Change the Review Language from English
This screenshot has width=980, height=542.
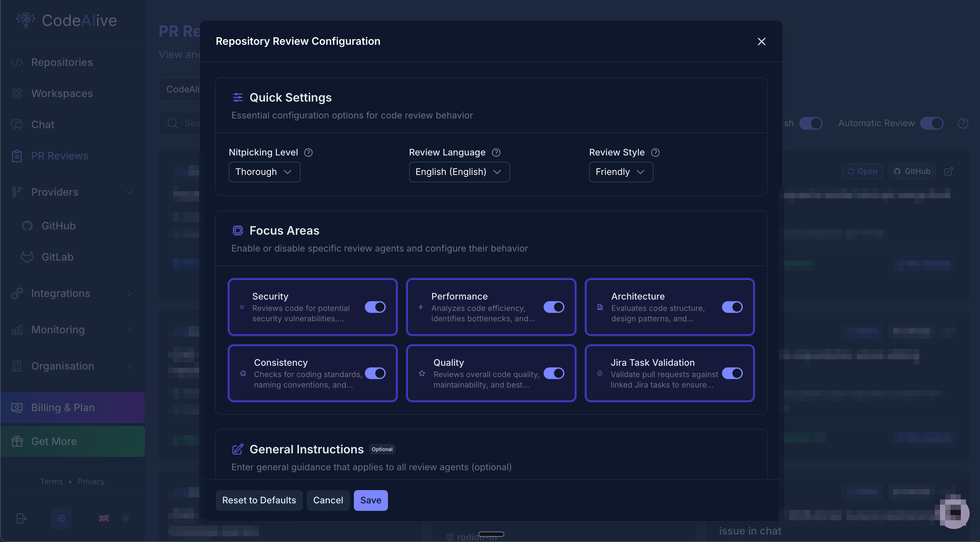click(459, 172)
